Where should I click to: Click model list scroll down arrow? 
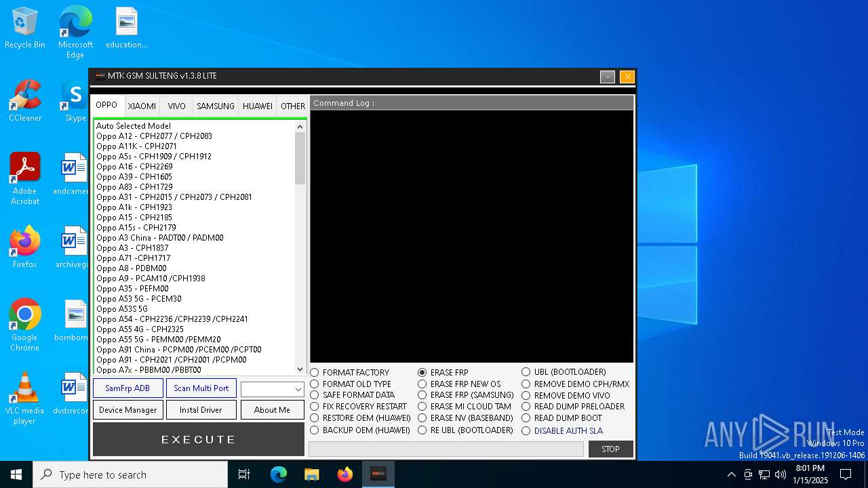click(300, 369)
